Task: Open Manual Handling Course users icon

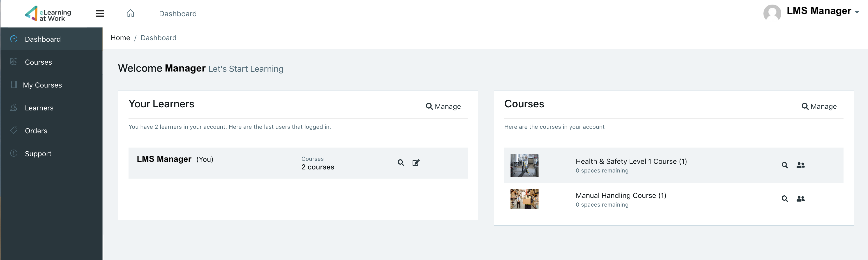Action: 801,199
